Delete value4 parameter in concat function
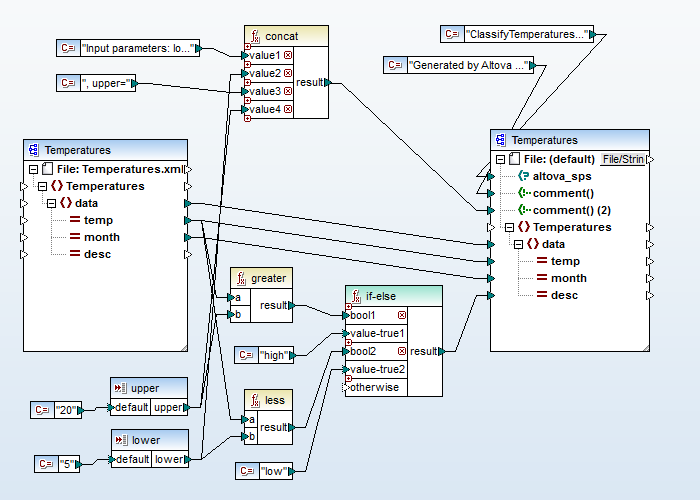This screenshot has width=700, height=500. click(x=288, y=109)
